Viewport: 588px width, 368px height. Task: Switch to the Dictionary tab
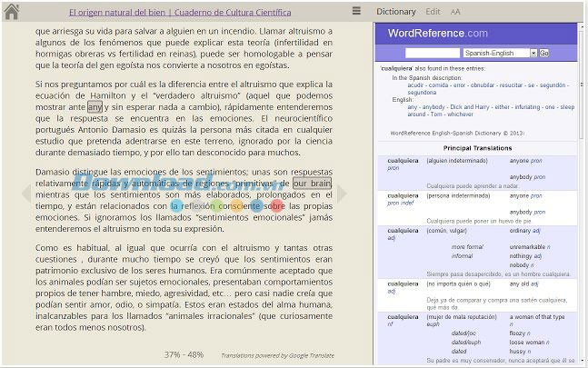pos(395,12)
